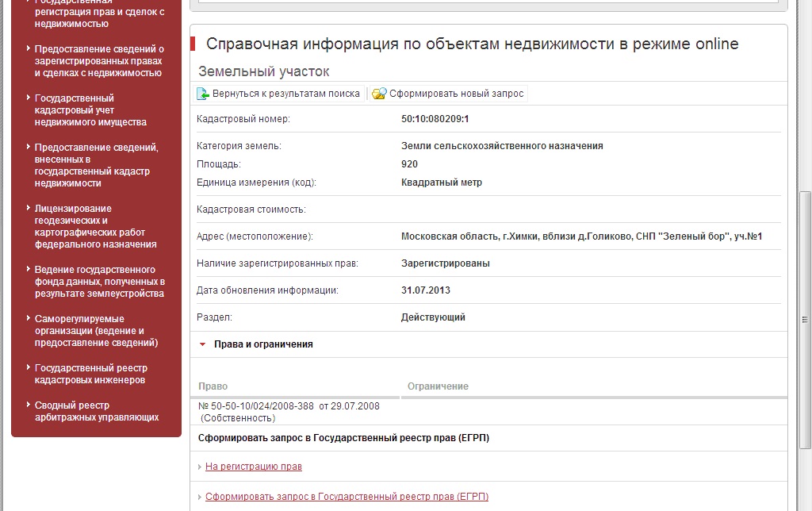The image size is (812, 511).
Task: Select cadastral number 50:10:080209:1
Action: [435, 119]
